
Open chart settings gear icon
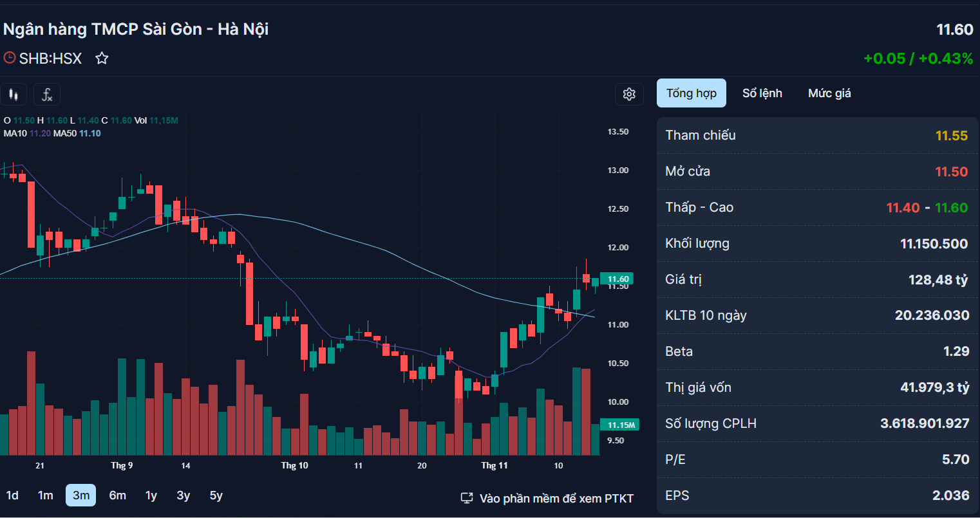(x=629, y=94)
